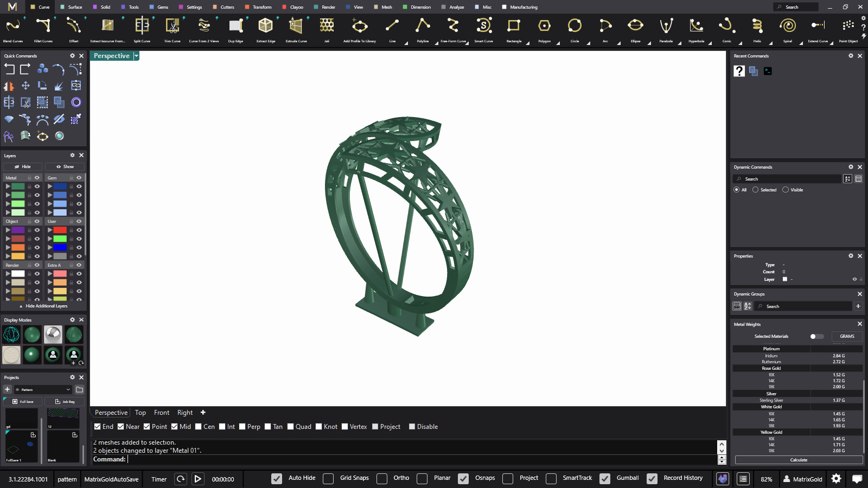Click the GRAMS unit button
Screen dimensions: 868x488
tap(847, 336)
